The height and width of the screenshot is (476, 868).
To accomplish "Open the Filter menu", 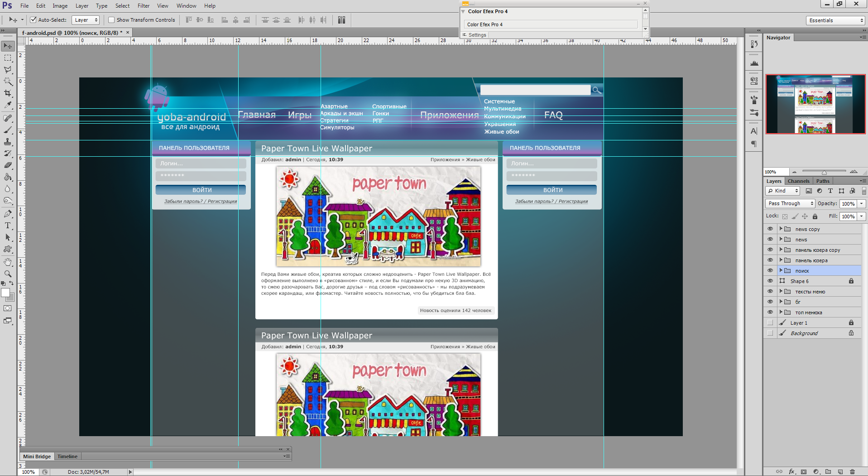I will click(144, 6).
